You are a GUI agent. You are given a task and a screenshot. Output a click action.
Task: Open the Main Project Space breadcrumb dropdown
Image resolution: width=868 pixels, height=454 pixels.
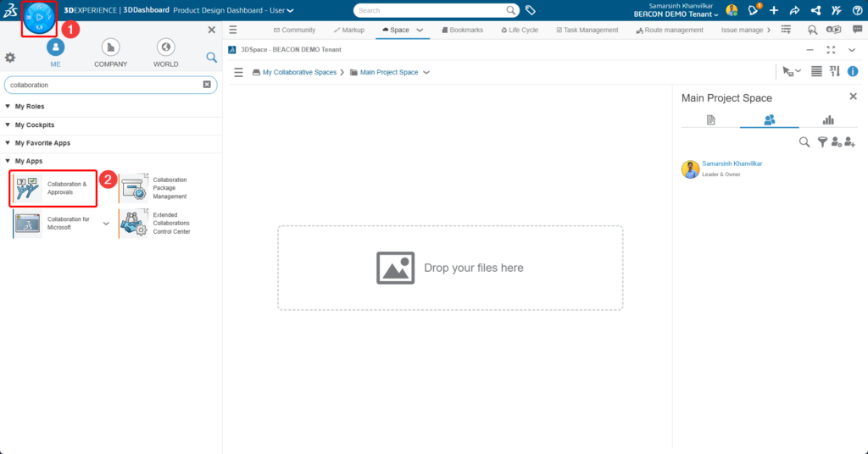point(426,72)
